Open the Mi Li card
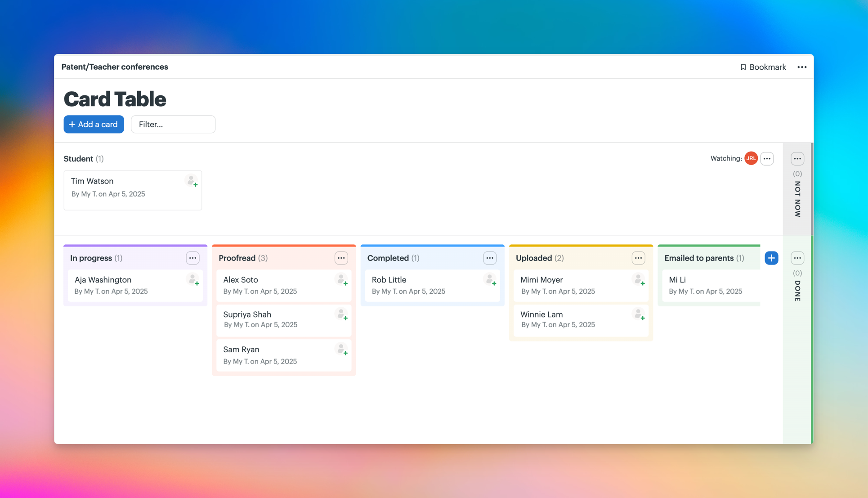Viewport: 868px width, 498px height. click(x=711, y=285)
